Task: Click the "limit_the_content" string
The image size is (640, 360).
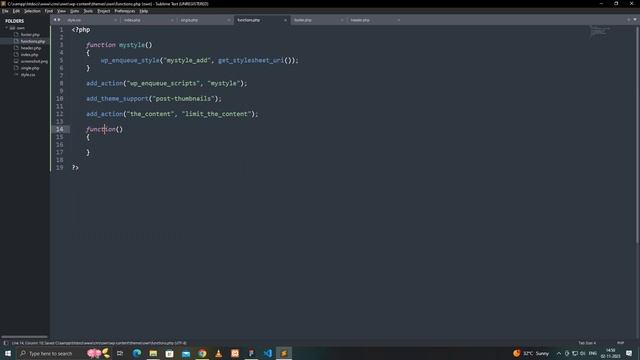Action: (x=216, y=114)
